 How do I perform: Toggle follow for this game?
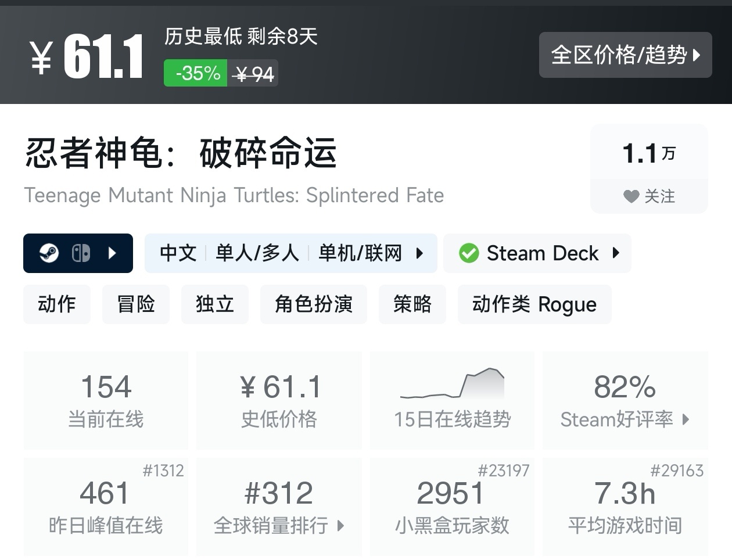pos(649,196)
